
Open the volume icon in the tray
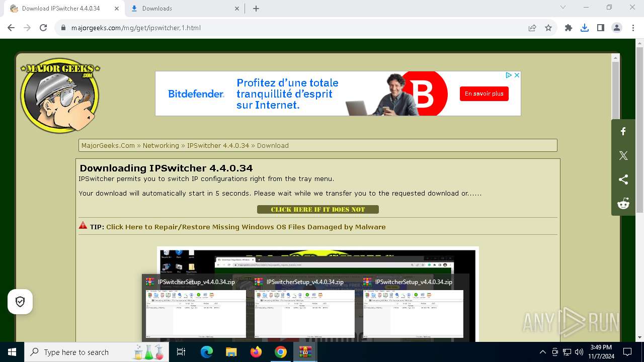pos(579,352)
